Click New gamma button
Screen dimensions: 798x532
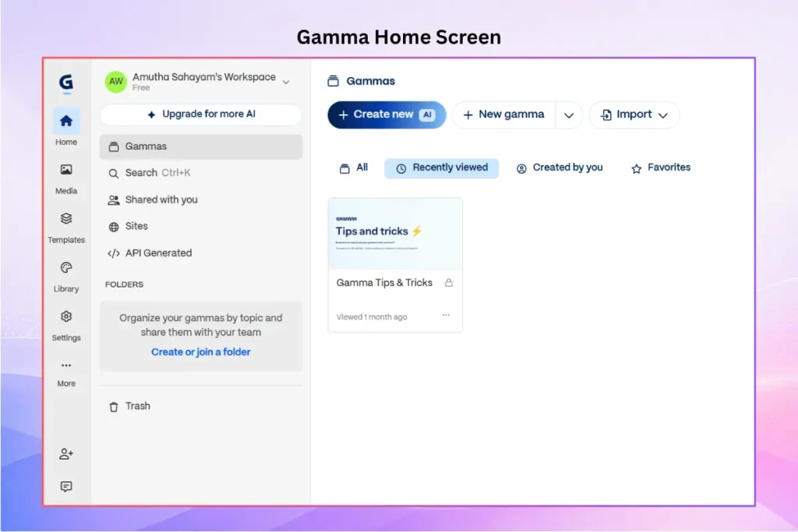(504, 115)
